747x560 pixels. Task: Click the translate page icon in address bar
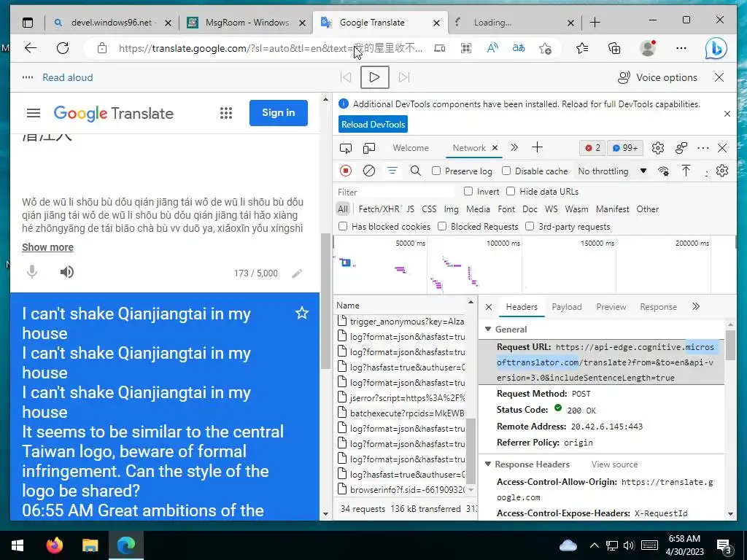(x=519, y=48)
